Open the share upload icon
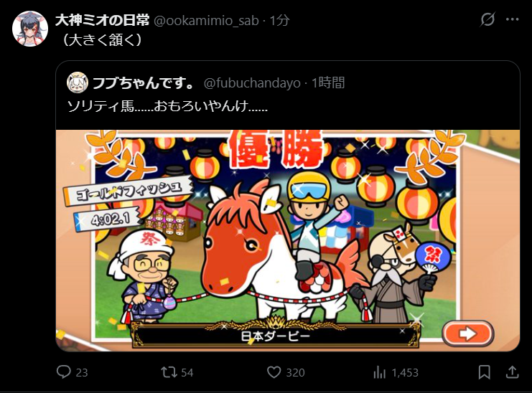 [x=513, y=372]
